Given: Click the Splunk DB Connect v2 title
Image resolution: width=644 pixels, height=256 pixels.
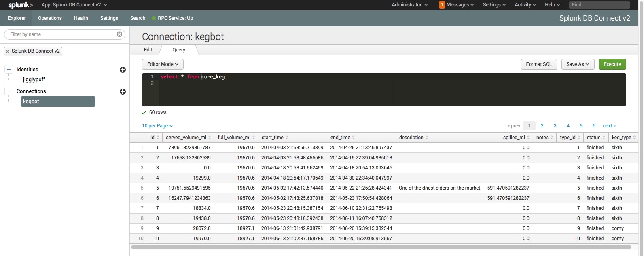Looking at the screenshot, I should coord(595,18).
